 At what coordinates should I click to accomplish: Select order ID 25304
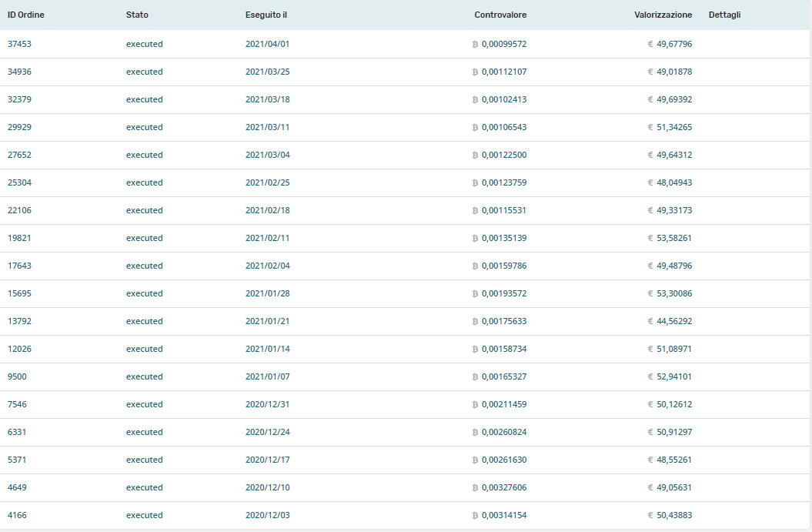pos(20,183)
